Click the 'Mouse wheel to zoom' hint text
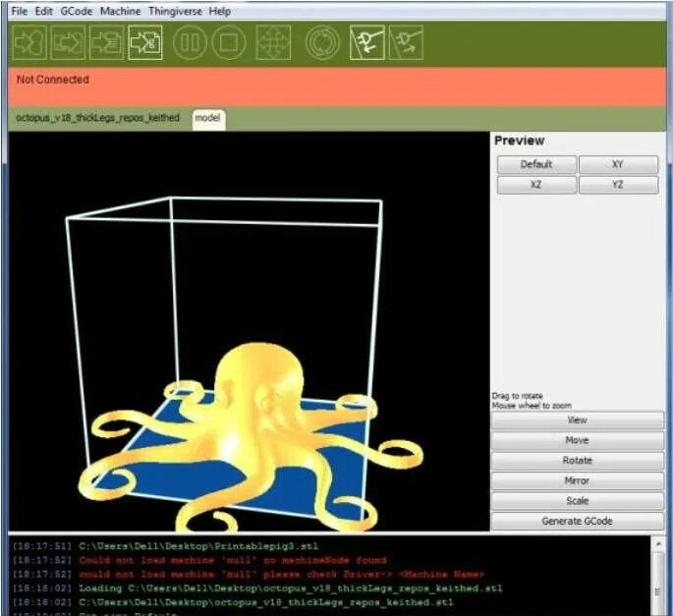 pyautogui.click(x=532, y=406)
